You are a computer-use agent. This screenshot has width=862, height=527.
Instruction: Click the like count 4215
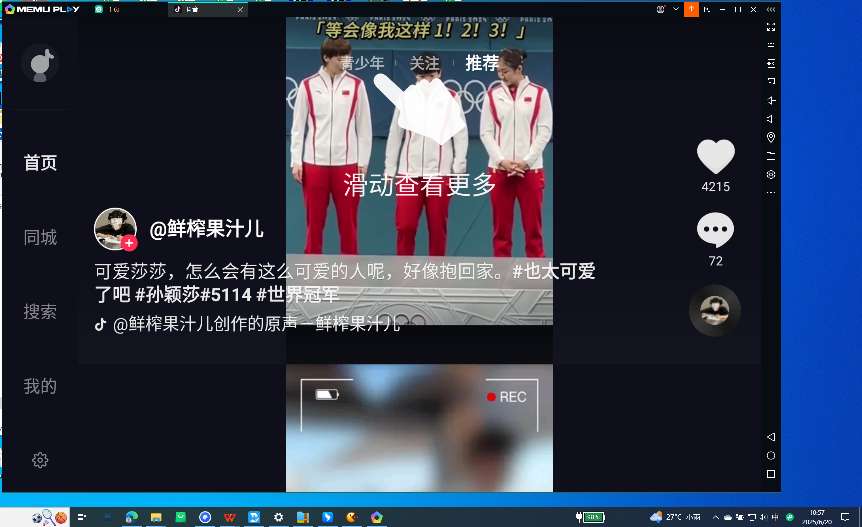[715, 187]
